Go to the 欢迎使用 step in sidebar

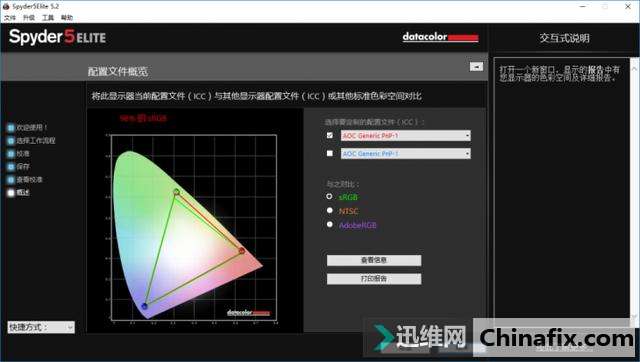click(x=27, y=128)
